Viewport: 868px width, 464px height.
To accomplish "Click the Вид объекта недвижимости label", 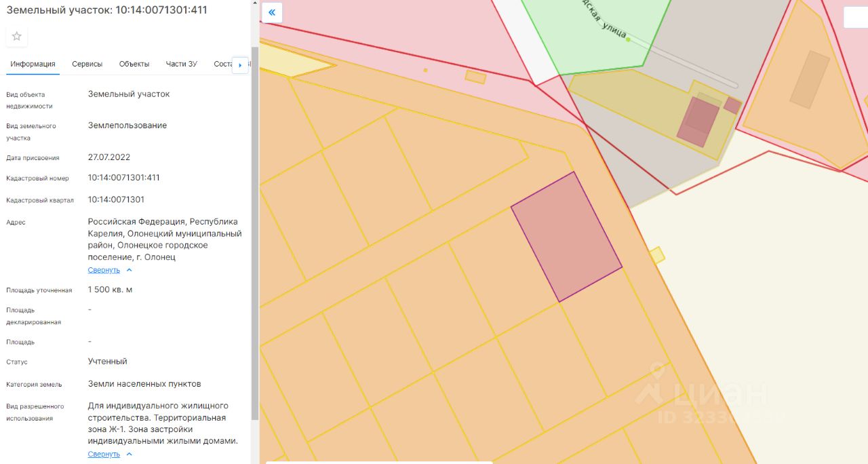I will 29,100.
